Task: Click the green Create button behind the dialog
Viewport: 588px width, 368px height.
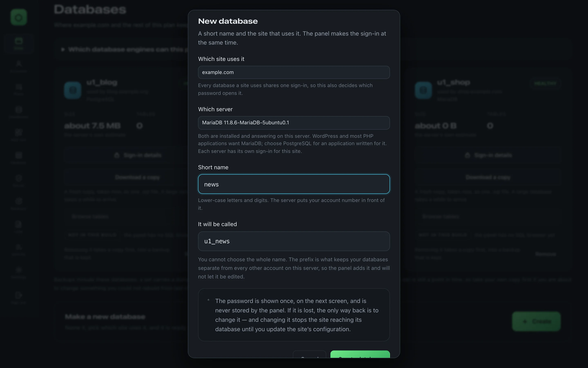Action: (x=537, y=321)
